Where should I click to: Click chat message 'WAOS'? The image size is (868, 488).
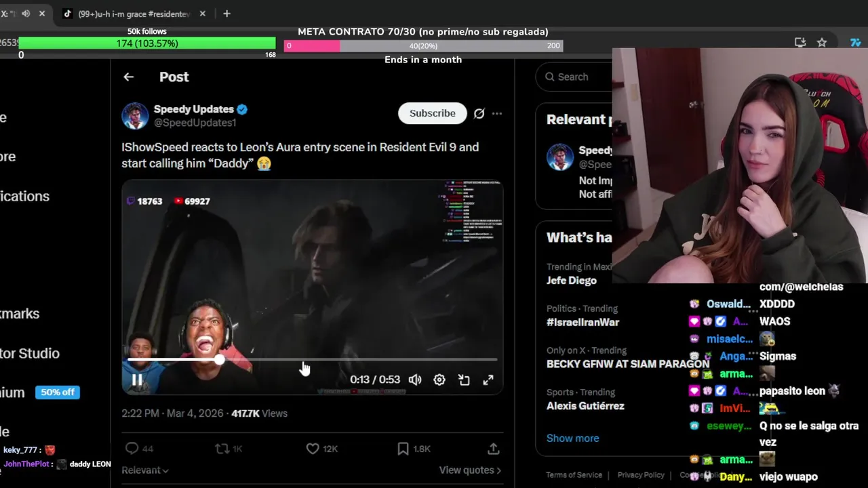[x=775, y=322]
